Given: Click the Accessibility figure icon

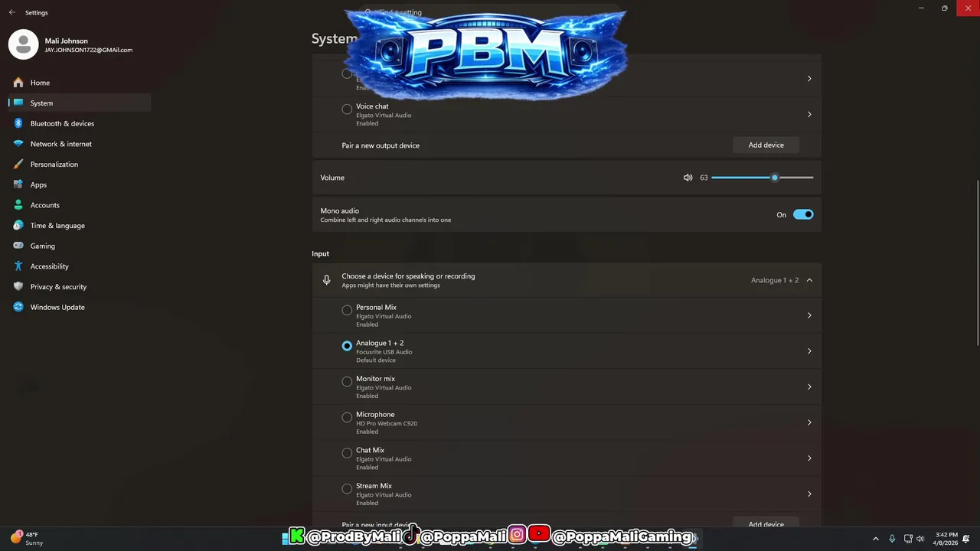Looking at the screenshot, I should click(18, 266).
